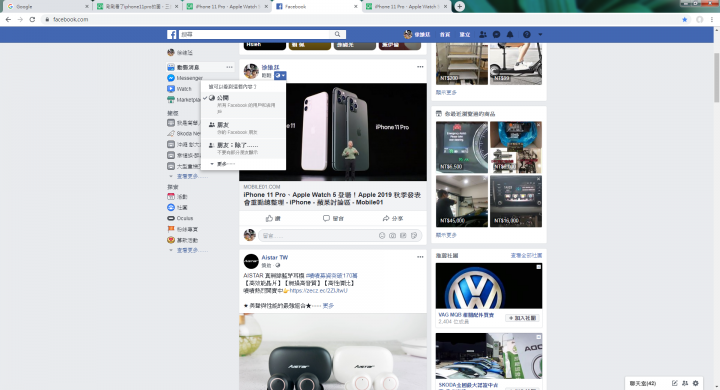Switch to the Google browser tab
This screenshot has height=390, width=720.
click(x=47, y=6)
